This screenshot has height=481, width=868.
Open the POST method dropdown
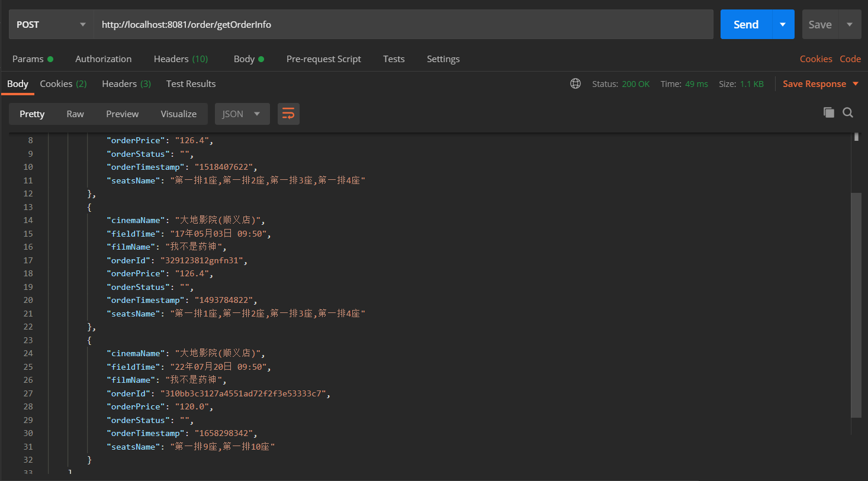coord(51,24)
